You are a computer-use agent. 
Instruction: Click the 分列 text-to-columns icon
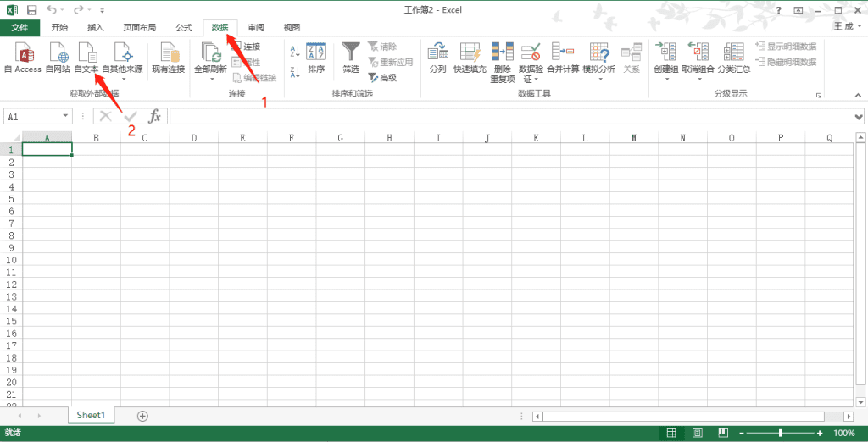click(437, 57)
